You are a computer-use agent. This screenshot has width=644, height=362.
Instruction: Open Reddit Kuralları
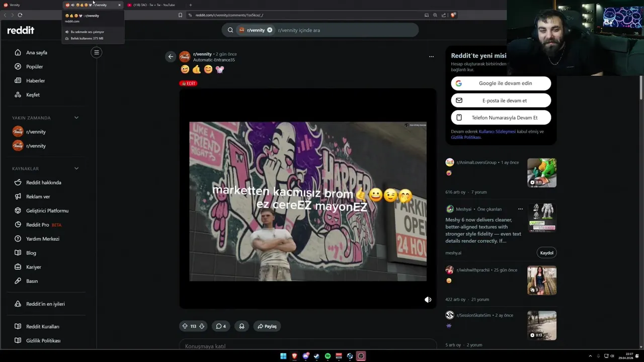(x=43, y=326)
